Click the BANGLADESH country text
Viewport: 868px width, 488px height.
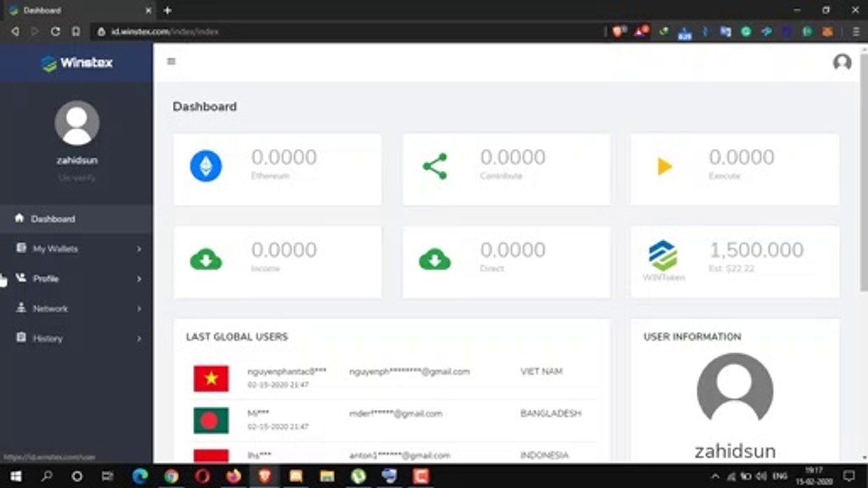(551, 413)
